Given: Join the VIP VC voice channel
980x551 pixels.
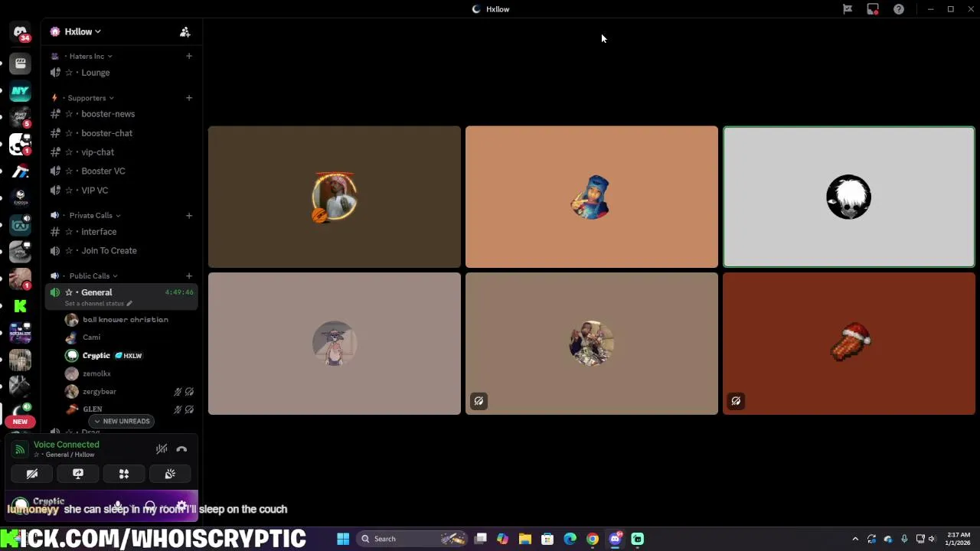Looking at the screenshot, I should tap(122, 191).
